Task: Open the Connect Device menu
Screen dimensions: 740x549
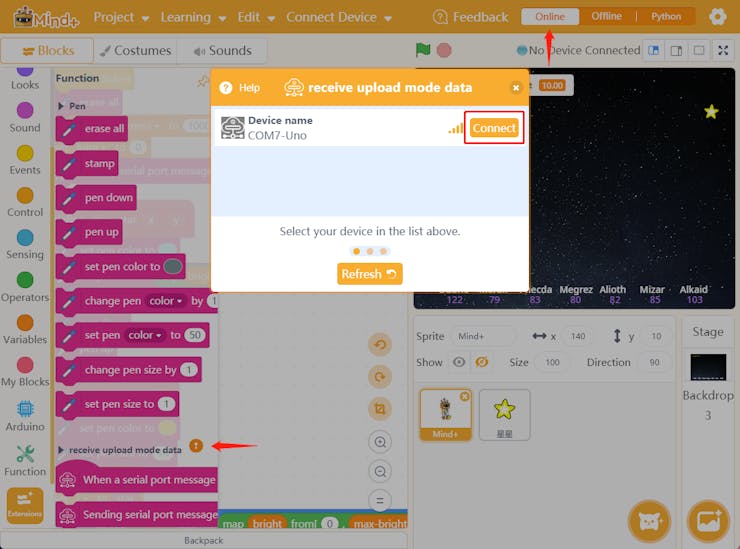Action: pos(339,17)
